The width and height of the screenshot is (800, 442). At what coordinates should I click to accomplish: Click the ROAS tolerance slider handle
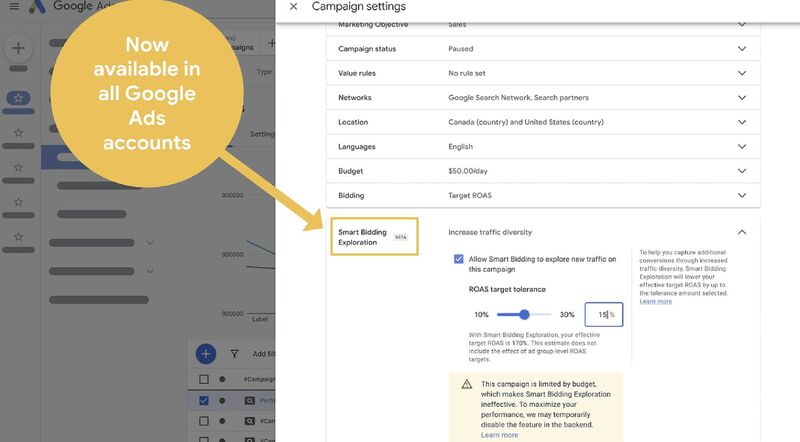(x=524, y=314)
